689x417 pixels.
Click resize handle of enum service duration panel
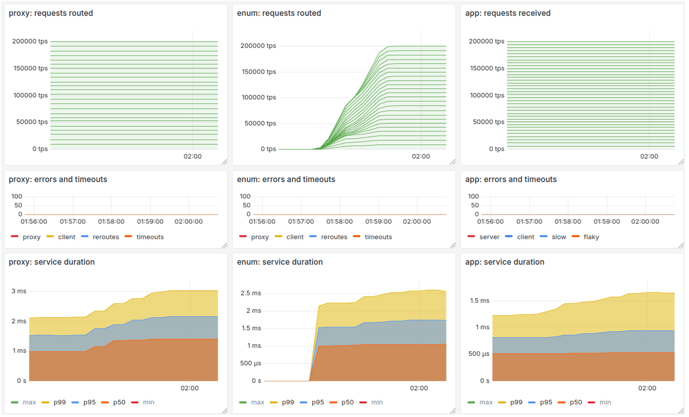coord(452,410)
